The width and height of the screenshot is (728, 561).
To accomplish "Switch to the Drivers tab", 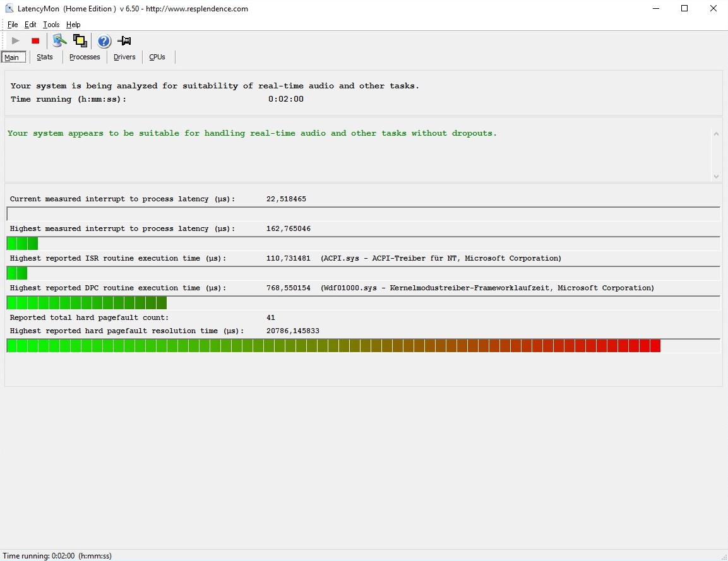I will [124, 57].
